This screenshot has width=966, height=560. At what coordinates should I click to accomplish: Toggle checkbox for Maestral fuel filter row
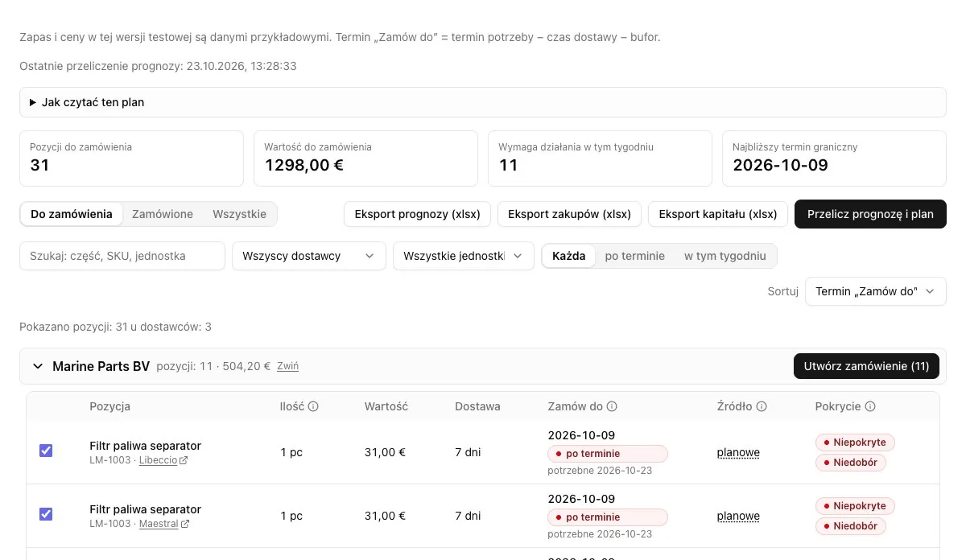[x=46, y=514]
